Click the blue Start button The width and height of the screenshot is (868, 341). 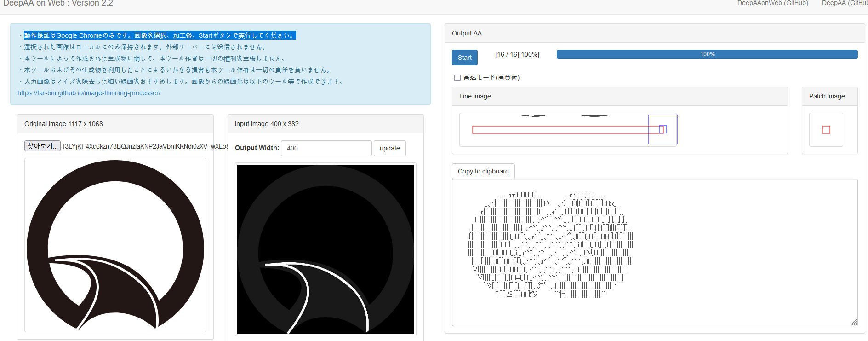(x=464, y=58)
